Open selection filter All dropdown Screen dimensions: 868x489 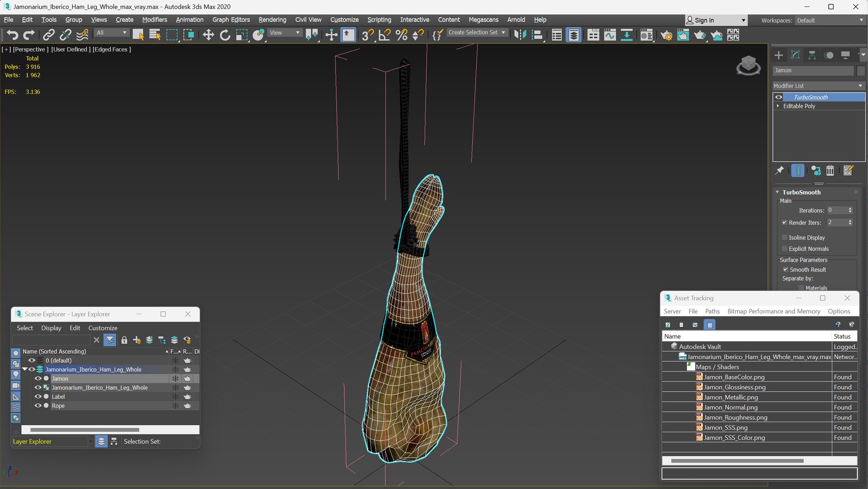pyautogui.click(x=112, y=33)
